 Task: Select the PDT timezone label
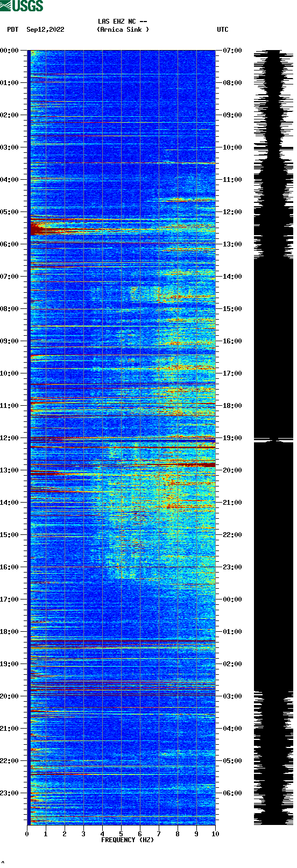[13, 30]
